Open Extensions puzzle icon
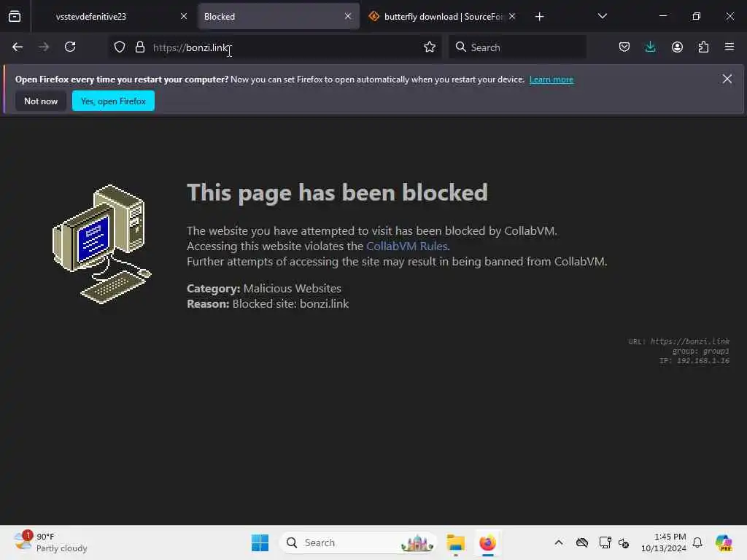747x560 pixels. (x=703, y=47)
